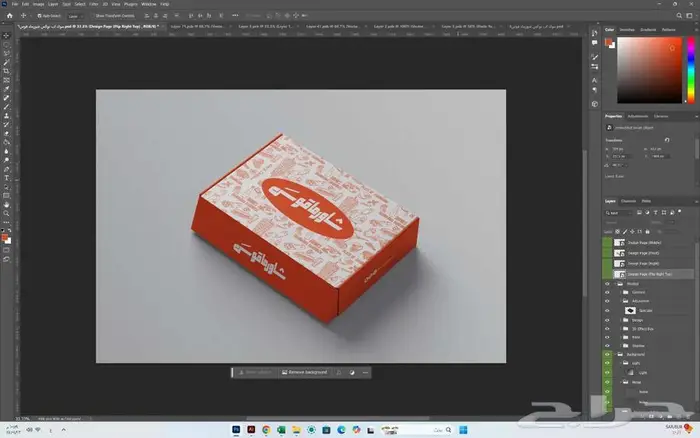700x438 pixels.
Task: Toggle the Auto-Select checkbox
Action: tap(39, 16)
